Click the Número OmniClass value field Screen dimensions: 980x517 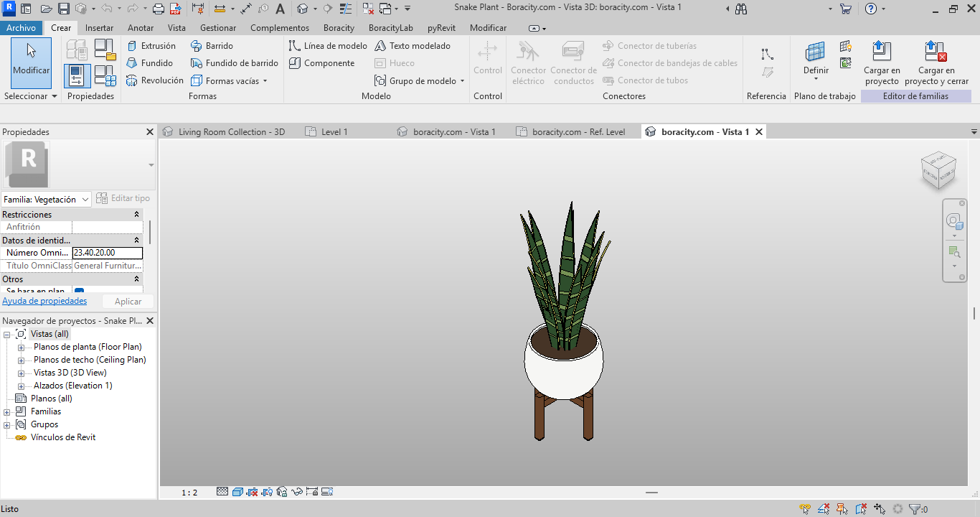pos(108,253)
